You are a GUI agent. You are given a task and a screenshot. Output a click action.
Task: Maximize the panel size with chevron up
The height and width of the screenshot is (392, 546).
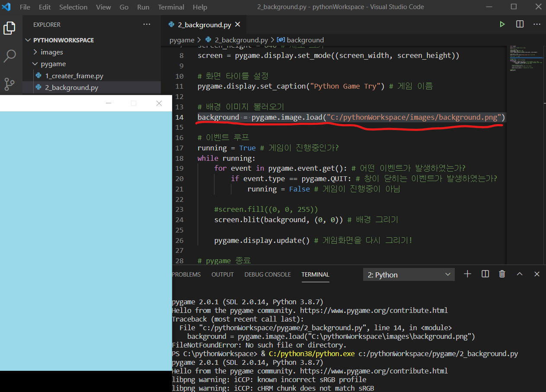pyautogui.click(x=520, y=274)
